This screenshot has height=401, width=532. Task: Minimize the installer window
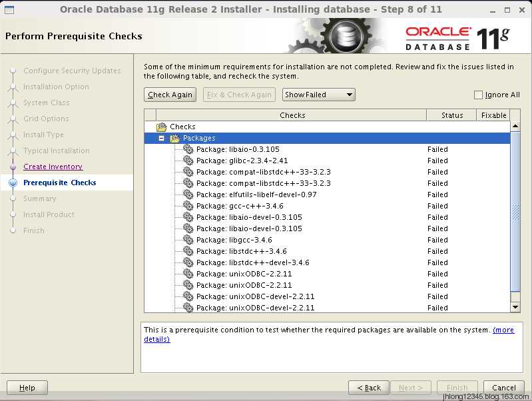tap(493, 10)
